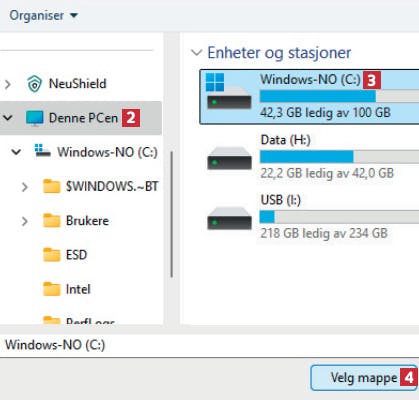This screenshot has height=400, width=419.
Task: Collapse Windows-NO (C:) in the navigation tree
Action: point(16,152)
